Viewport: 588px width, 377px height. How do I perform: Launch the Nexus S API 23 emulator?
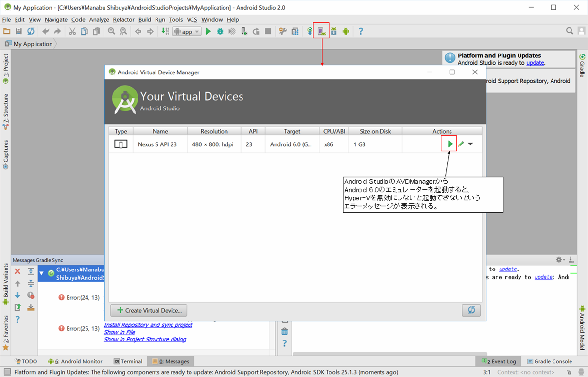coord(450,144)
